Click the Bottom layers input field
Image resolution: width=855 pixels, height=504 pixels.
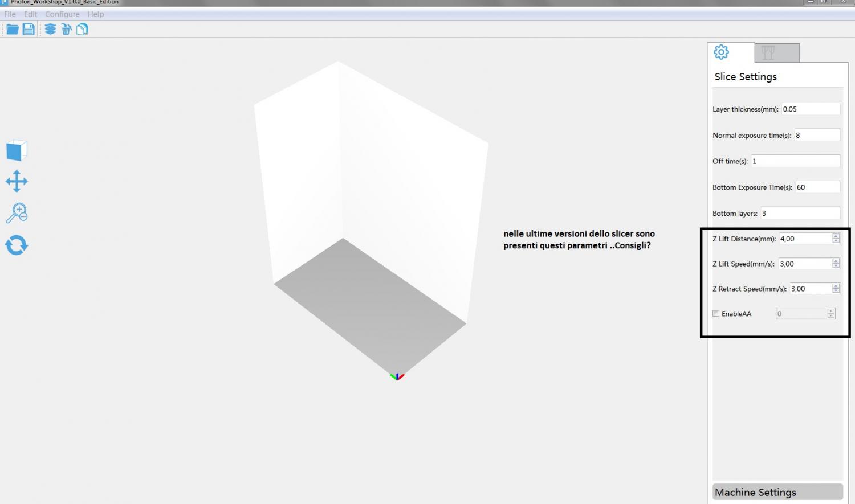[x=800, y=213]
